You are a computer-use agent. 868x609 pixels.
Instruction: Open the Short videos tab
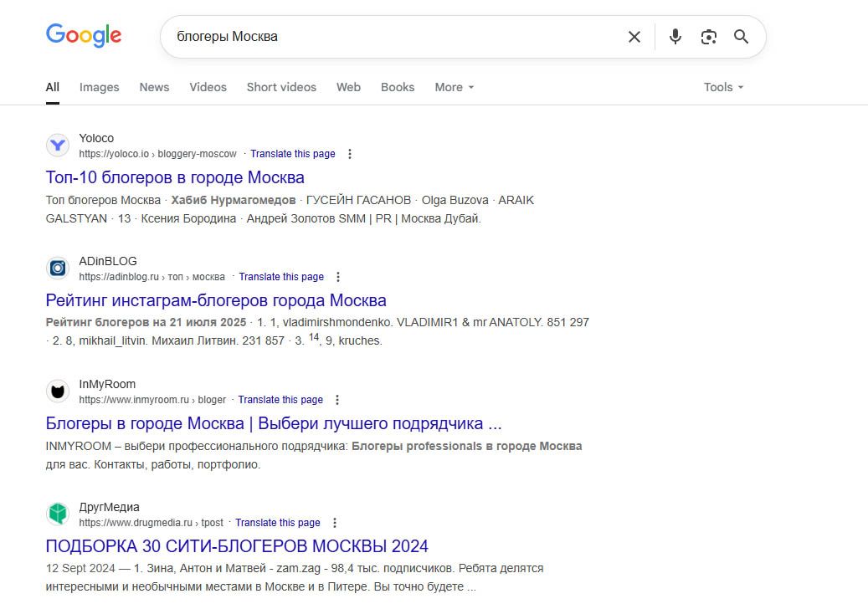coord(281,87)
